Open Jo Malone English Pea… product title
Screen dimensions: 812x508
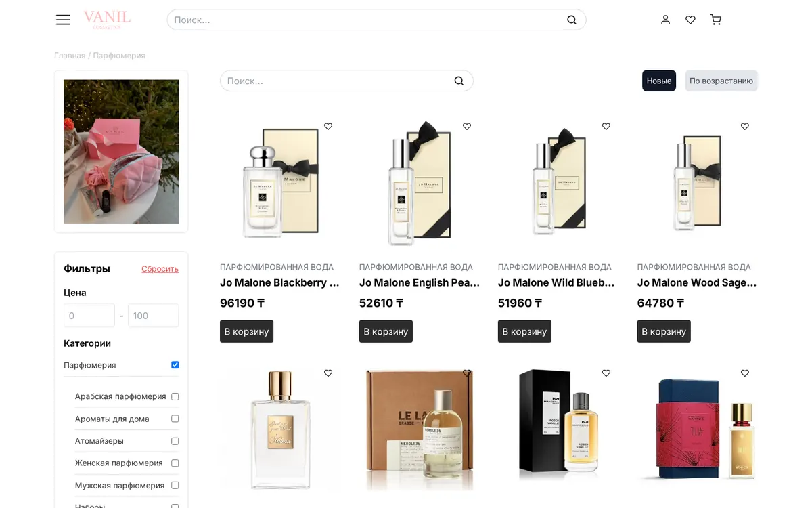point(420,282)
